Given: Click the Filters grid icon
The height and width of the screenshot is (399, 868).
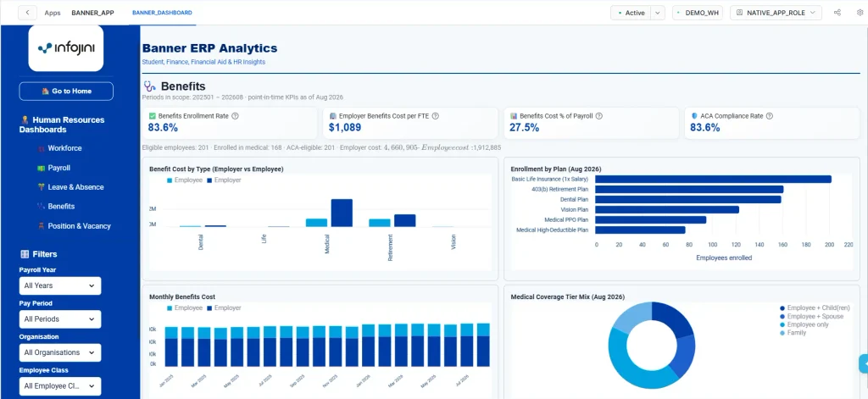Looking at the screenshot, I should click(x=25, y=254).
